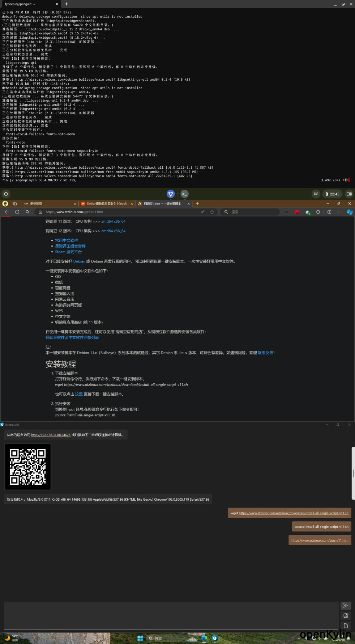The width and height of the screenshot is (355, 644).
Task: Open the browser split screen icon
Action: pos(329,212)
